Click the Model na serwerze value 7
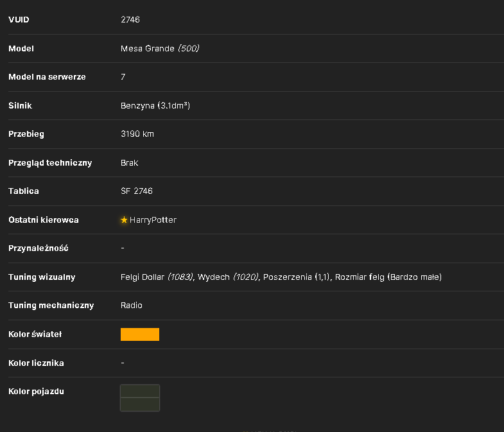 click(123, 77)
